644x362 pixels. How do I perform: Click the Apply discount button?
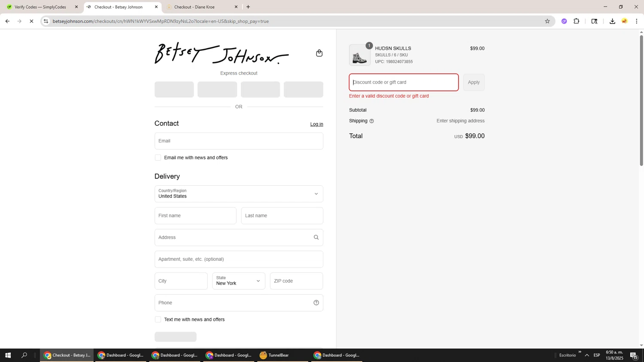474,82
